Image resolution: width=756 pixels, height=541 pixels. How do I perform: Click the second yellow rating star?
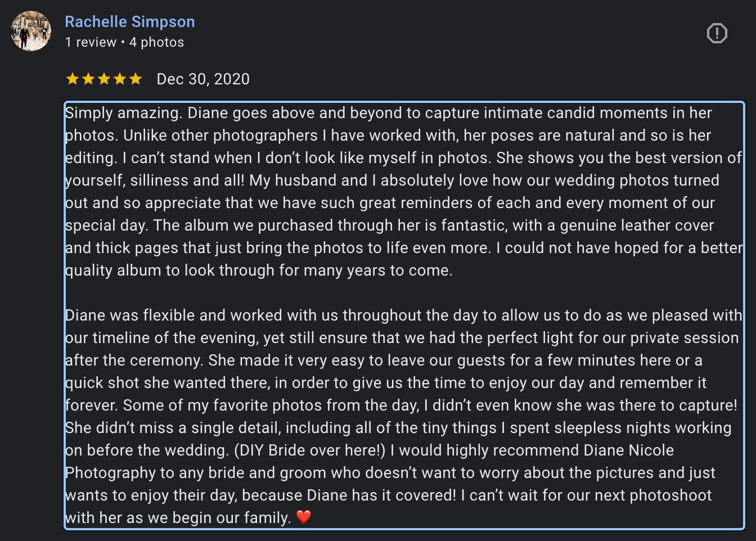88,79
